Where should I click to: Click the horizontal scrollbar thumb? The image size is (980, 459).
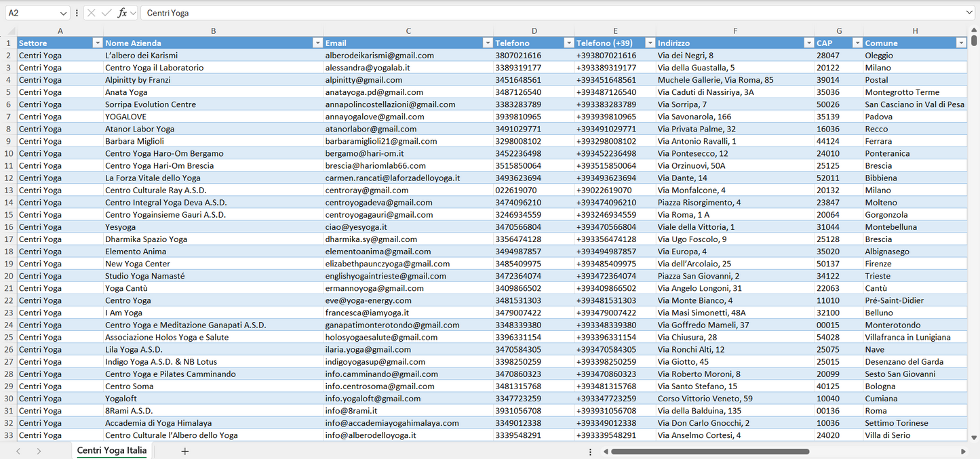click(x=709, y=452)
